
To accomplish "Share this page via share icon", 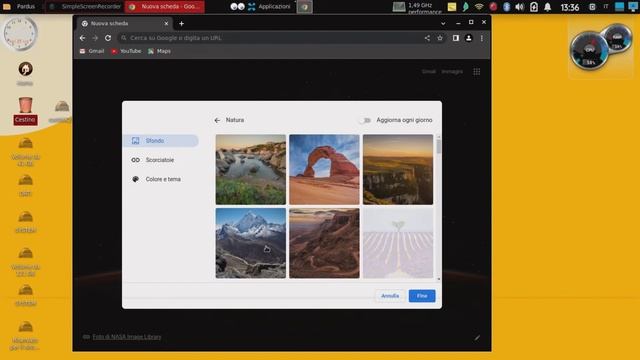I will pyautogui.click(x=427, y=38).
